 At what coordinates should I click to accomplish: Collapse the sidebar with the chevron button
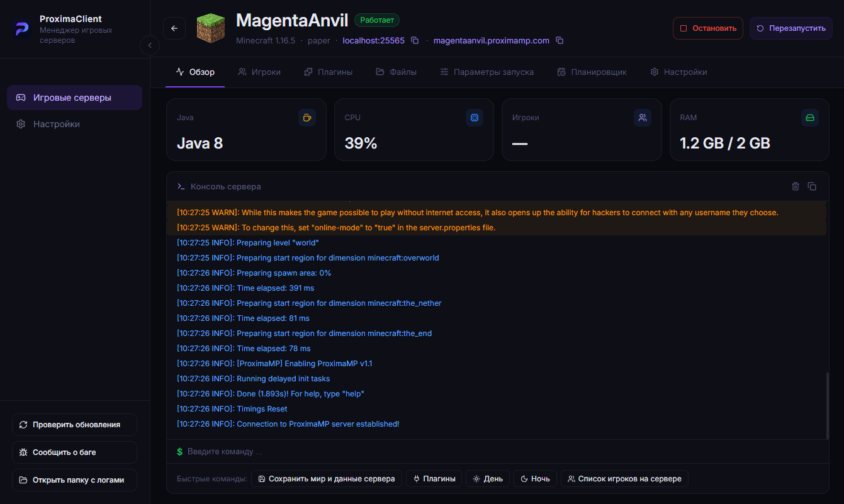pos(150,45)
